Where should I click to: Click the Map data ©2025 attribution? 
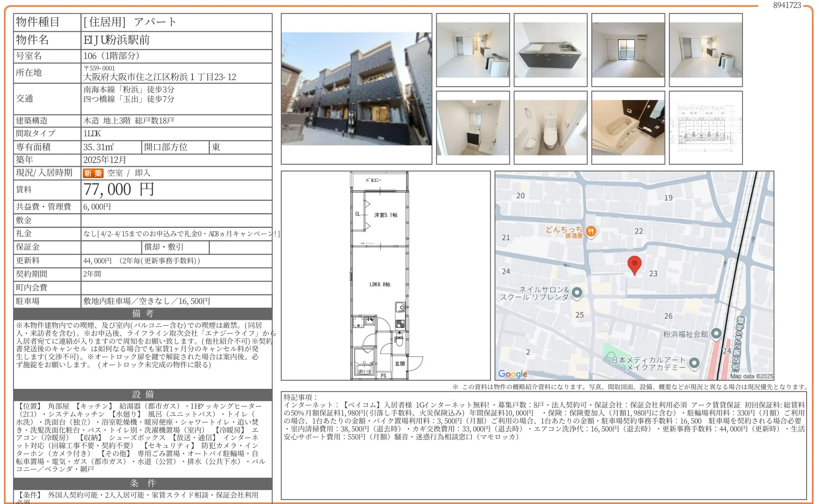(x=751, y=376)
